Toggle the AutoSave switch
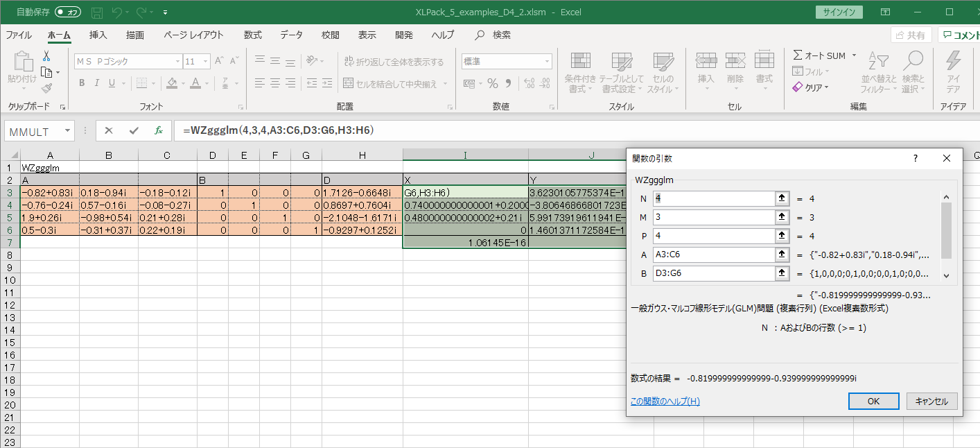 coord(67,12)
